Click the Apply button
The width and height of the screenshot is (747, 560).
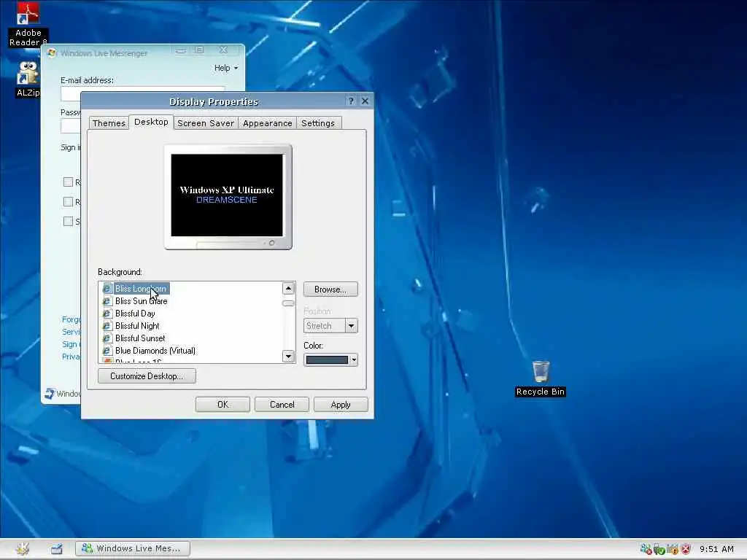coord(341,404)
